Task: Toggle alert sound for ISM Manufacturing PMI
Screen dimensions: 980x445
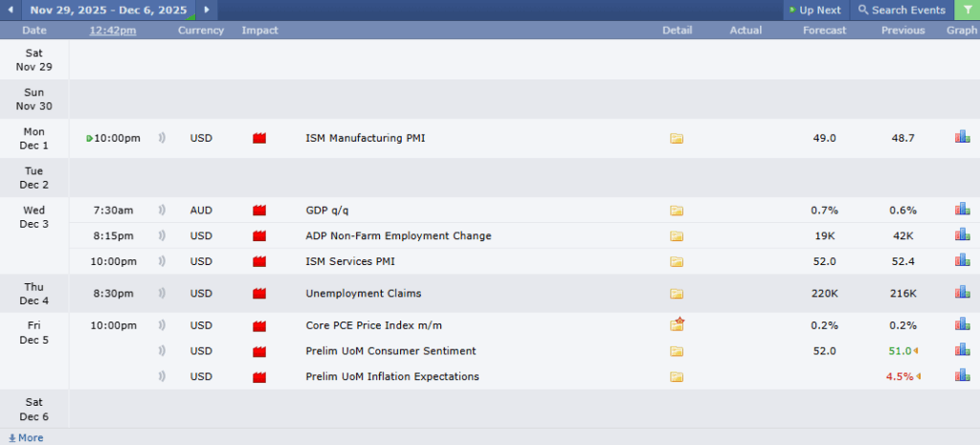Action: [x=162, y=138]
